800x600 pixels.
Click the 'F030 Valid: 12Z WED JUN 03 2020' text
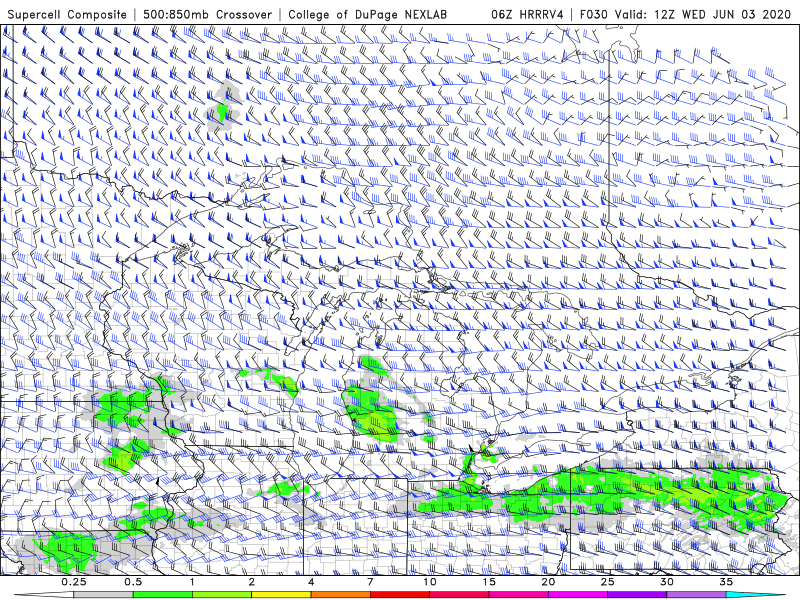685,14
